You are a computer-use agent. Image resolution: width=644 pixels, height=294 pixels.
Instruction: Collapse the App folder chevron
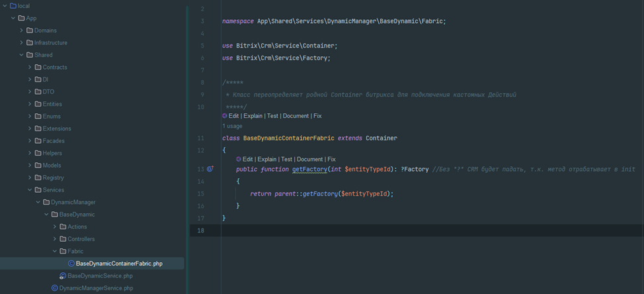coord(13,18)
